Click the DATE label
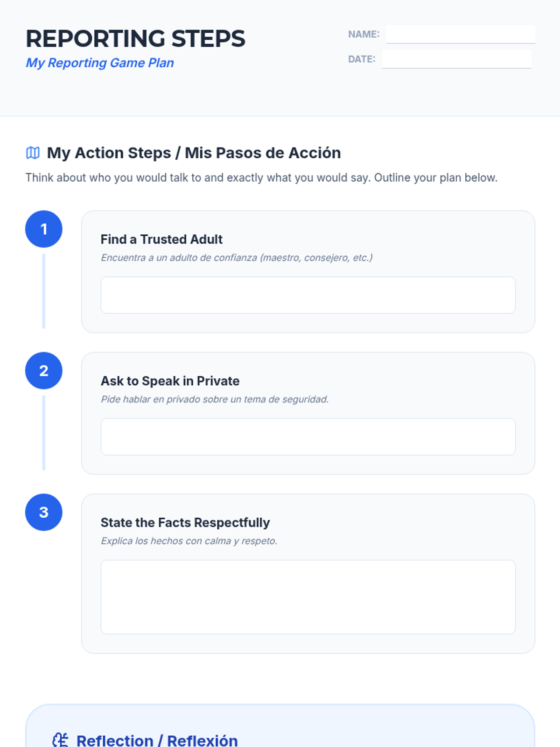The height and width of the screenshot is (747, 560). click(362, 59)
